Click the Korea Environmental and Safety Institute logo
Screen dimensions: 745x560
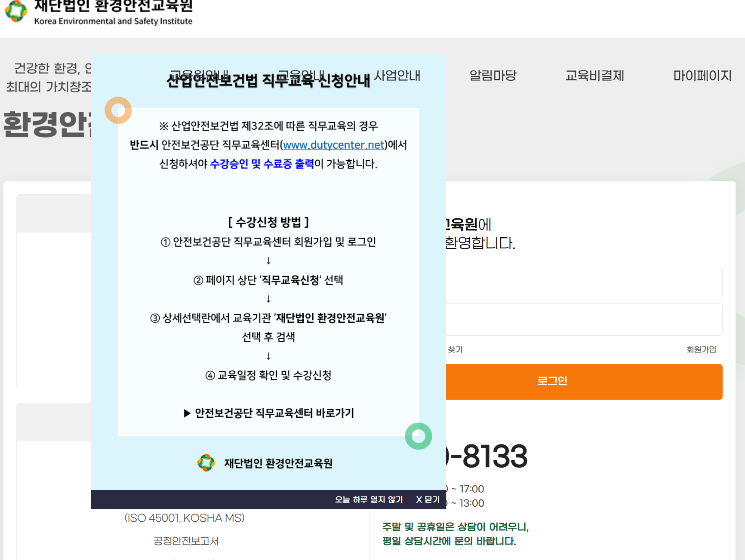tap(99, 13)
